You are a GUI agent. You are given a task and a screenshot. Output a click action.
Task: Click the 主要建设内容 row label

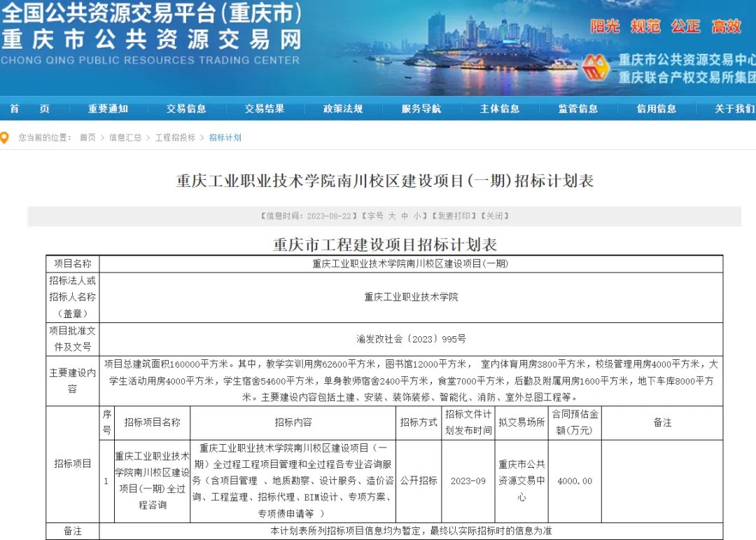coord(73,381)
